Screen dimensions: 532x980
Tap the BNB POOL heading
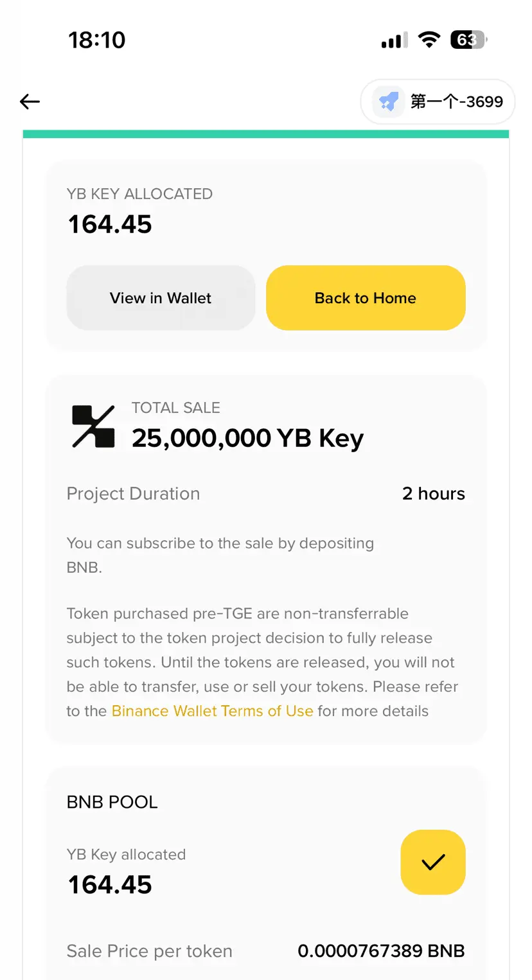point(112,801)
